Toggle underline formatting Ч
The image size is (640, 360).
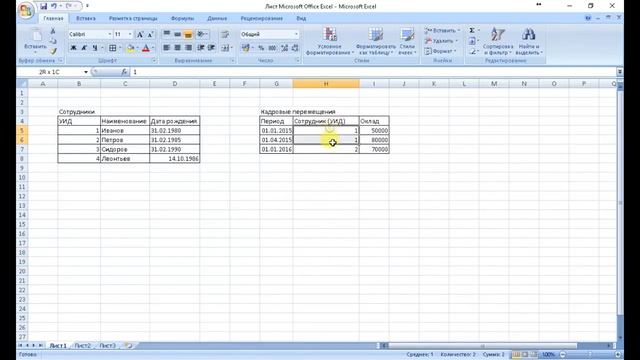[x=95, y=48]
